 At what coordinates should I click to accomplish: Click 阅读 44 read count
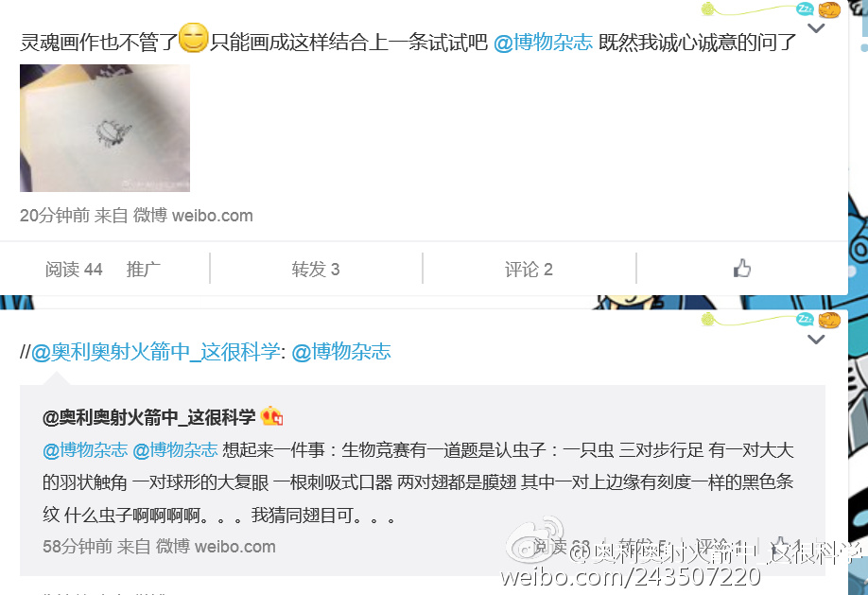tap(74, 270)
